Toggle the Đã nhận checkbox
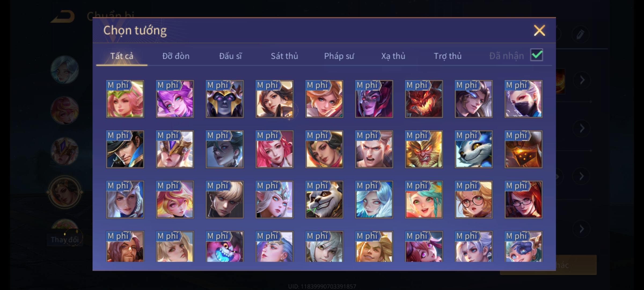644x290 pixels. tap(537, 55)
